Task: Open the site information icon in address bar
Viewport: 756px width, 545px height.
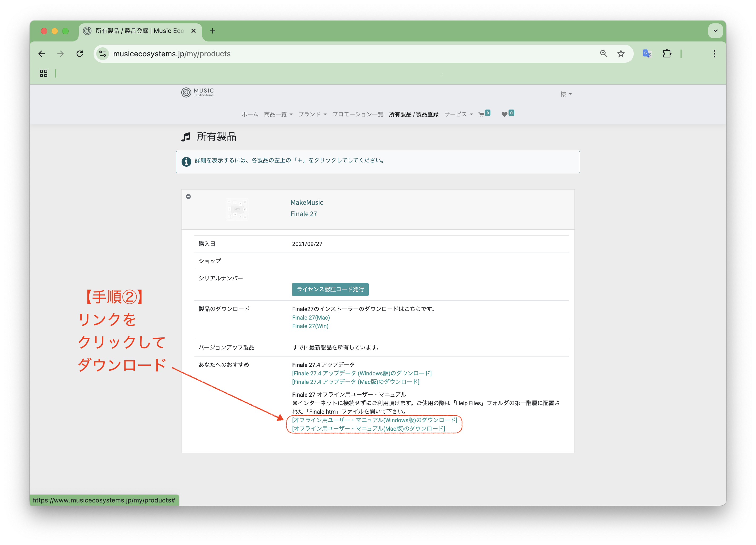Action: point(103,54)
